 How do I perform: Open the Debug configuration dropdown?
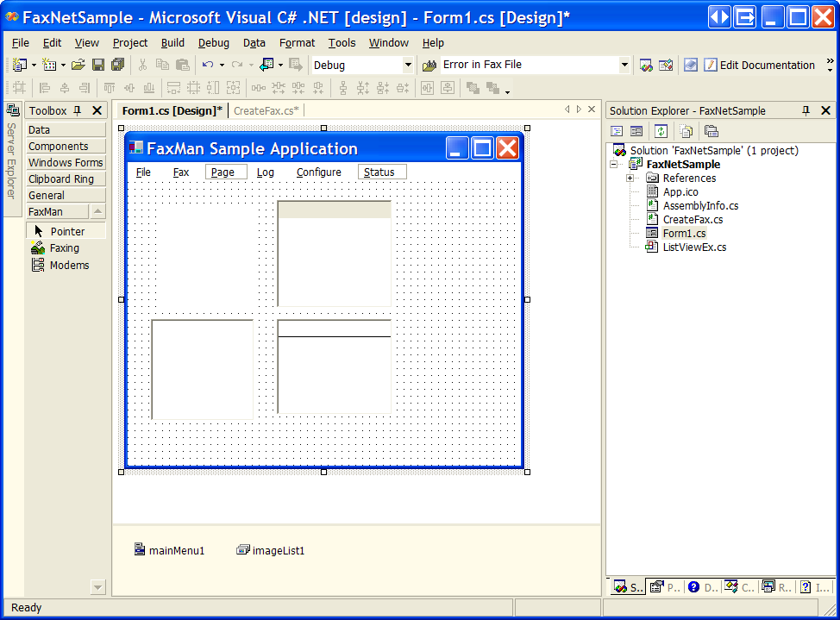(408, 66)
